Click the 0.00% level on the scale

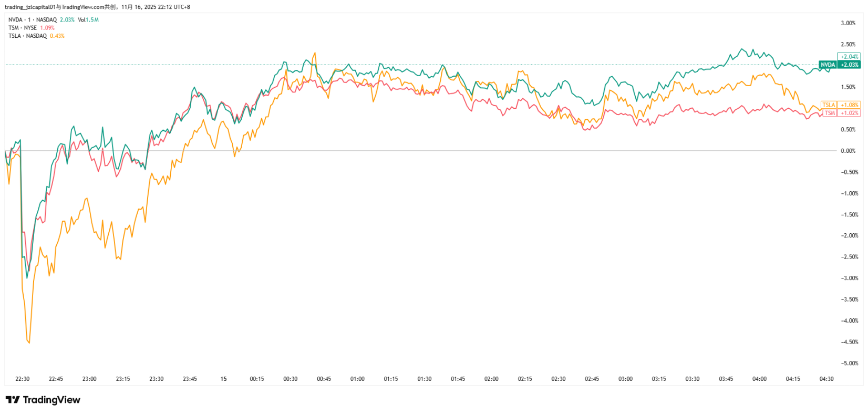(x=848, y=151)
